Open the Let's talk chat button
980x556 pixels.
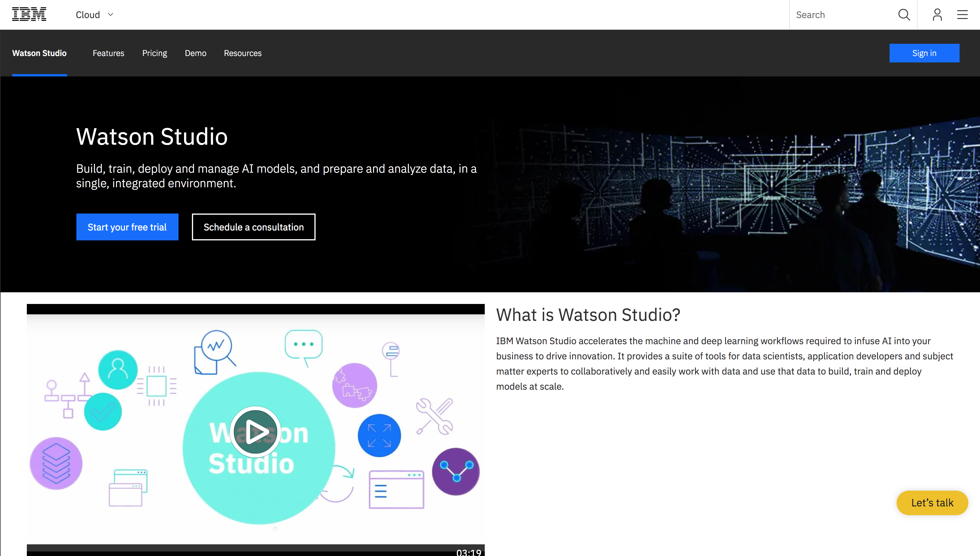[932, 503]
